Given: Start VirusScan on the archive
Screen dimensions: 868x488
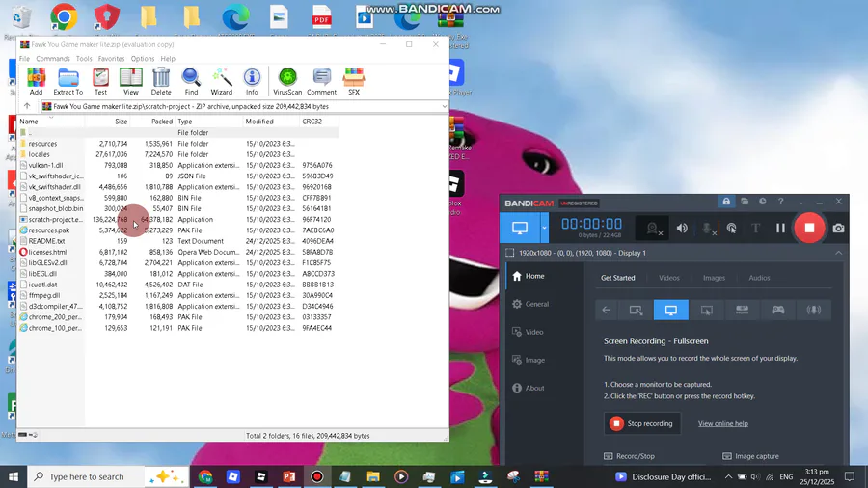Looking at the screenshot, I should point(287,81).
